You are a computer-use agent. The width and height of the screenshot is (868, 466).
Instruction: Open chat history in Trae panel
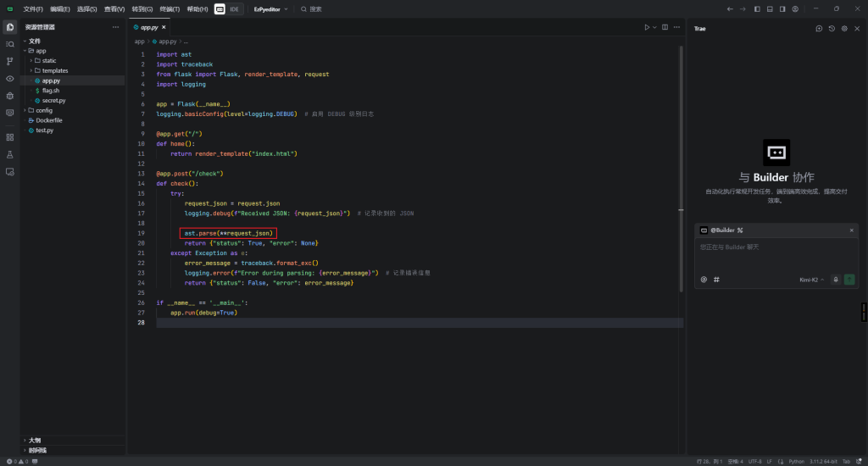pos(832,28)
